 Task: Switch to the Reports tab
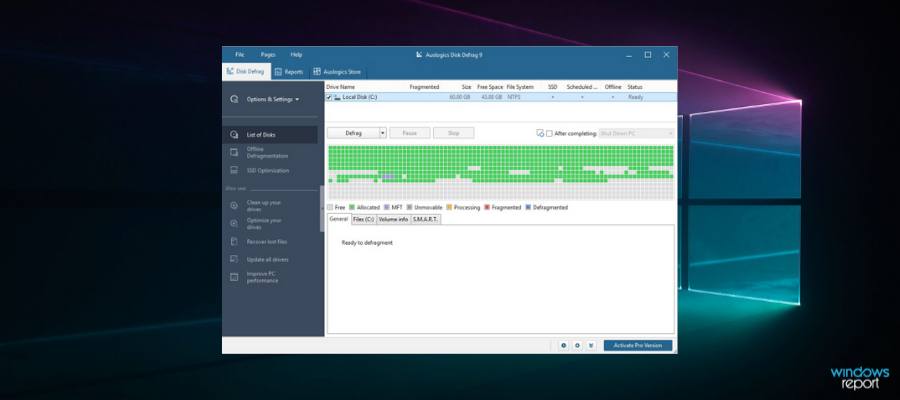(x=289, y=72)
